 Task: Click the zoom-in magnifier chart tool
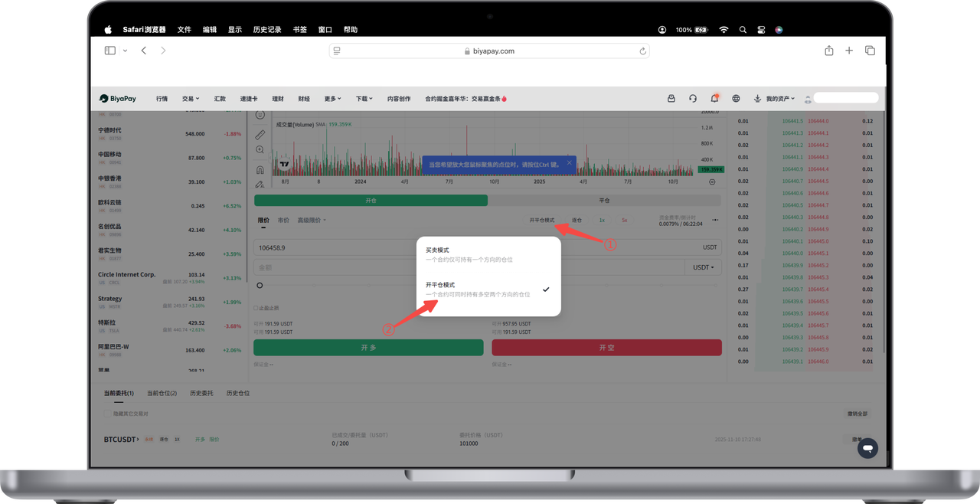[x=260, y=150]
